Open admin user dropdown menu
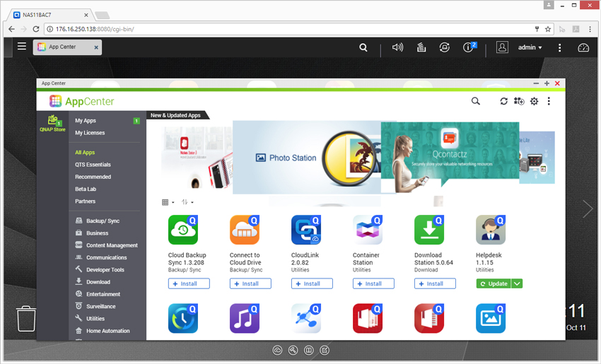The width and height of the screenshot is (601, 364). (x=530, y=47)
